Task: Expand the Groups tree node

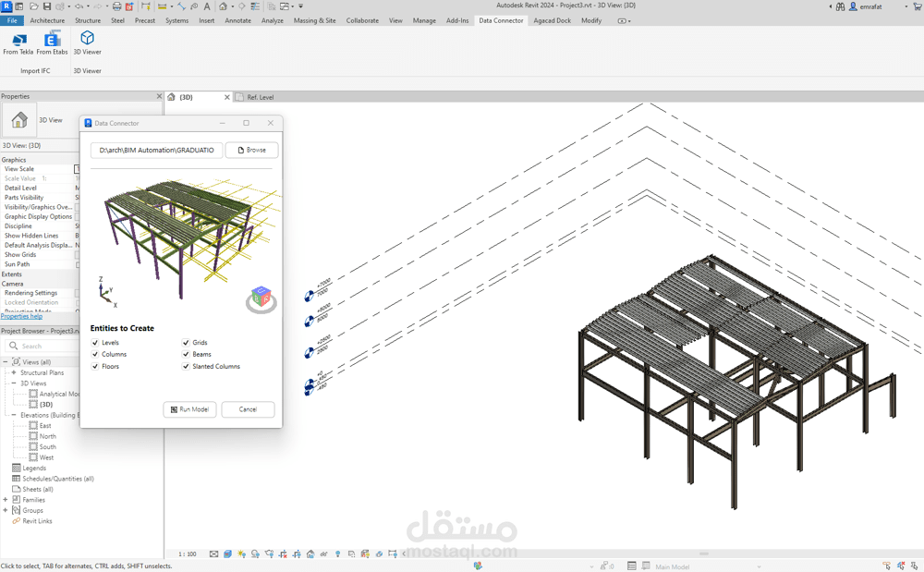Action: 6,510
